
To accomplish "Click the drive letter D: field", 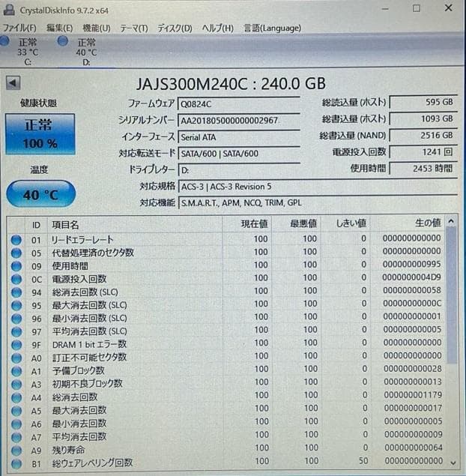I will [x=239, y=170].
